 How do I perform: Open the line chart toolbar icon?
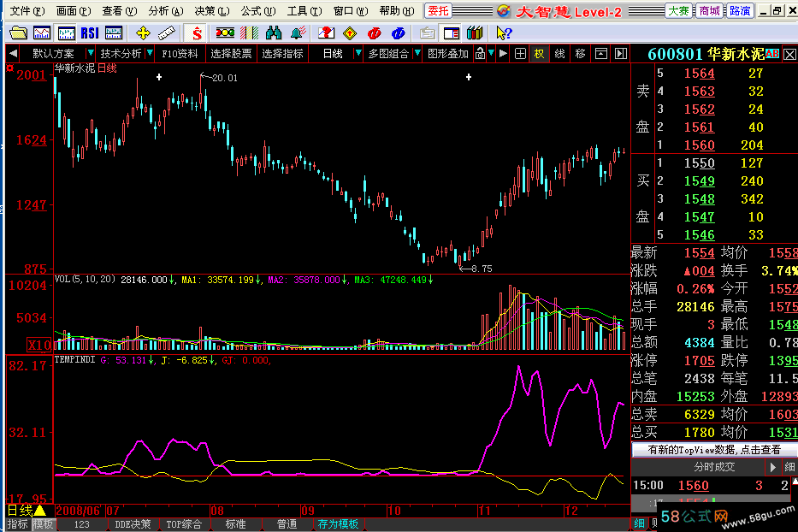(42, 33)
